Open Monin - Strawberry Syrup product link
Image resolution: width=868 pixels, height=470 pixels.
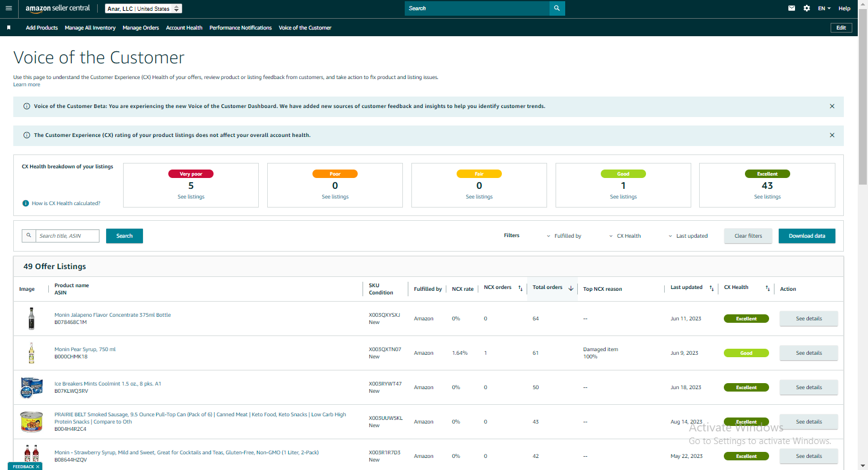(186, 453)
